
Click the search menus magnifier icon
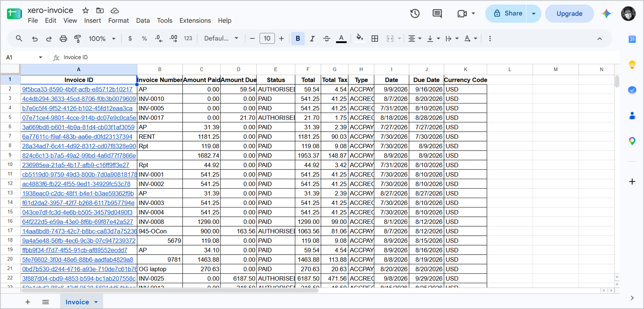pos(19,39)
